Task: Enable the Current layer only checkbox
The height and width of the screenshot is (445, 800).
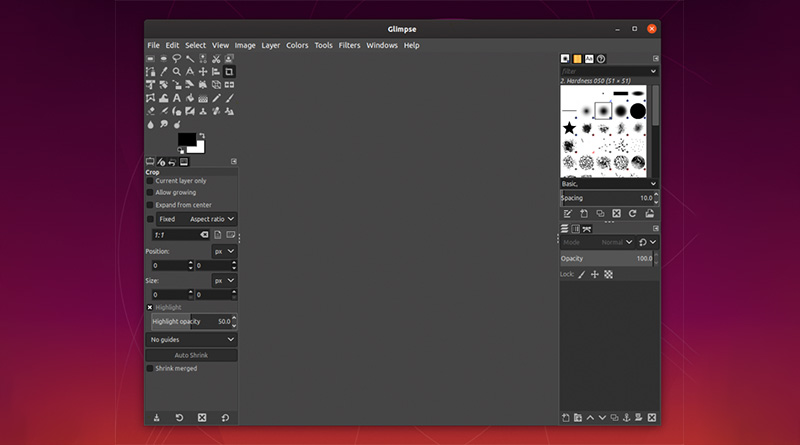Action: pyautogui.click(x=151, y=181)
